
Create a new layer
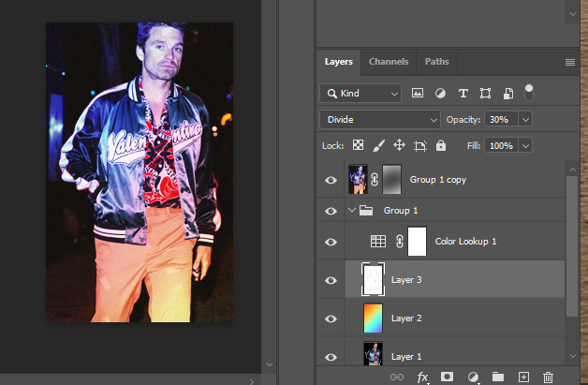click(x=523, y=377)
